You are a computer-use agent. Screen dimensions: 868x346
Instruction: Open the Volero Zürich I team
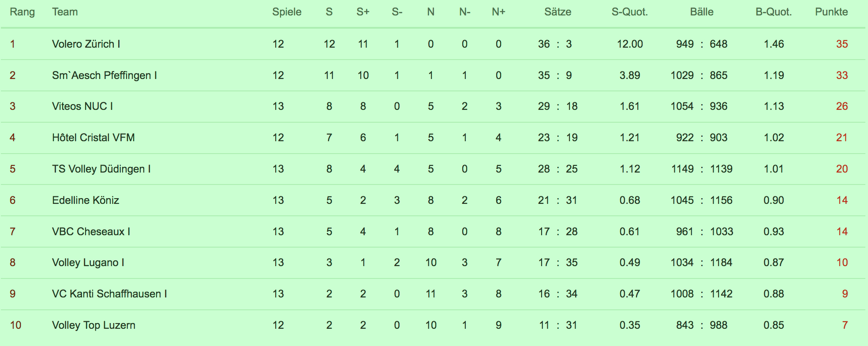86,44
